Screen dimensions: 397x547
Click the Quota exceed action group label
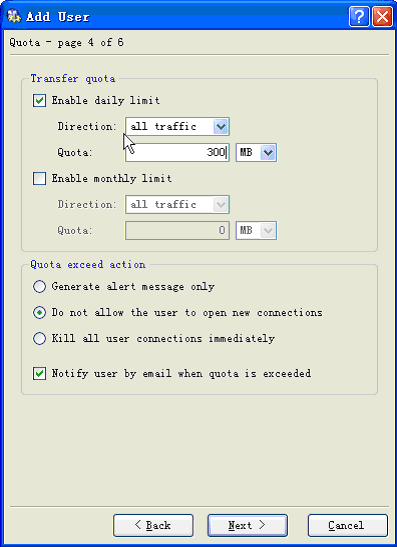click(88, 264)
